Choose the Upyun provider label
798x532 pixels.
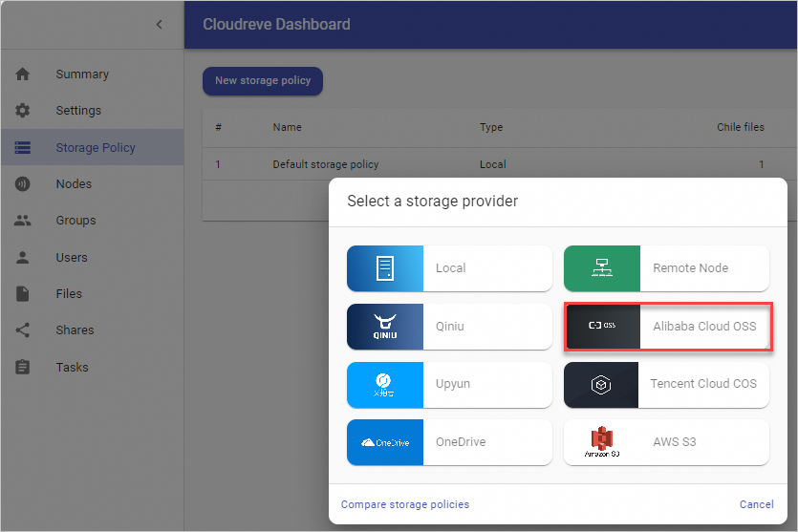(453, 384)
